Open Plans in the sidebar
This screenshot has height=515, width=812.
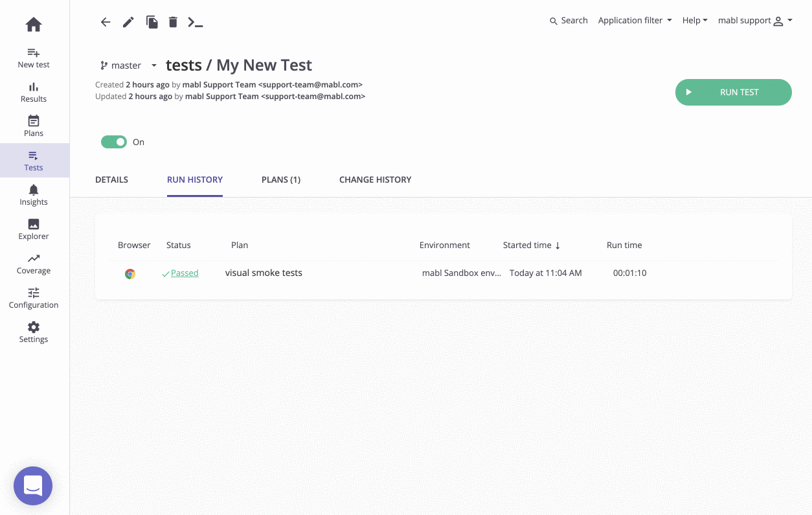point(34,126)
